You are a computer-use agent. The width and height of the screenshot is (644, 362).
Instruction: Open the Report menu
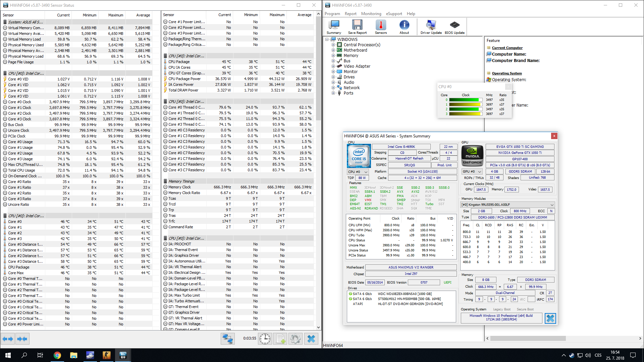pos(351,14)
